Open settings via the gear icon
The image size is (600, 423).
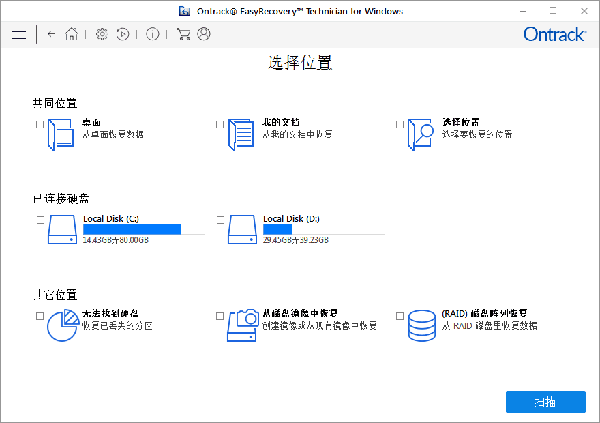[101, 34]
